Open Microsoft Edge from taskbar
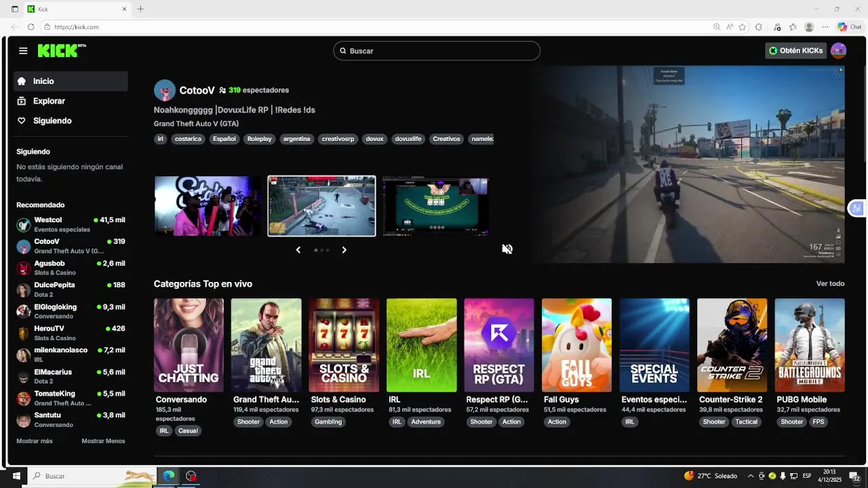This screenshot has width=868, height=488. pos(169,476)
